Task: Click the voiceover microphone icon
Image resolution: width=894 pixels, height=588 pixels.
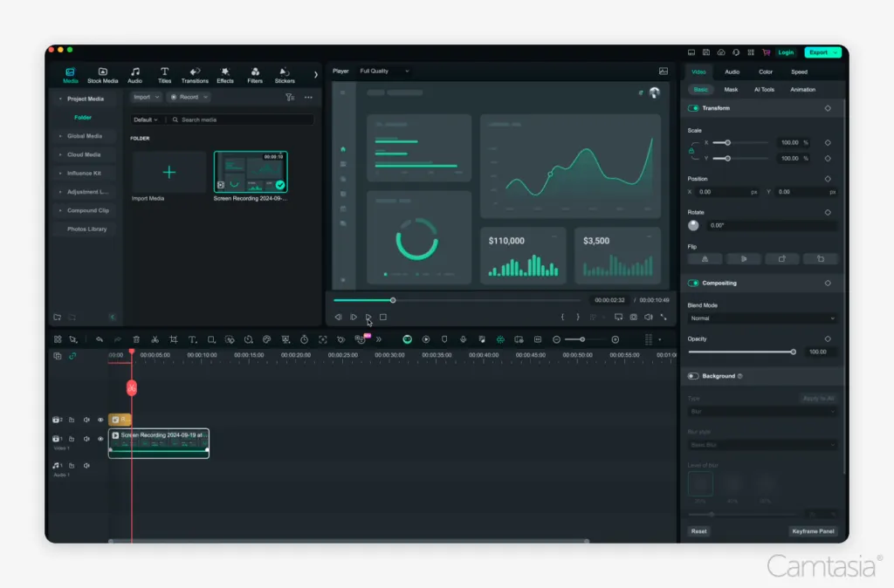Action: [463, 339]
